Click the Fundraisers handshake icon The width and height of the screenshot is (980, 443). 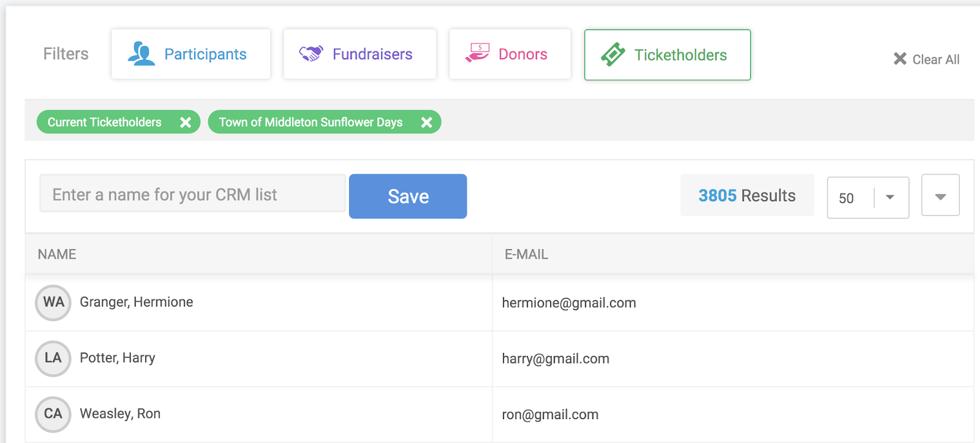pyautogui.click(x=311, y=54)
